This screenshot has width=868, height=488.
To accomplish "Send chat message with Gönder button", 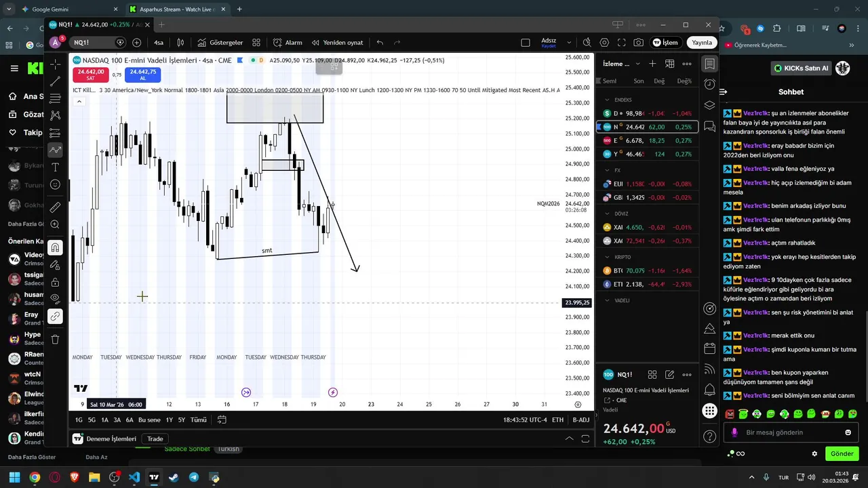I will click(842, 453).
